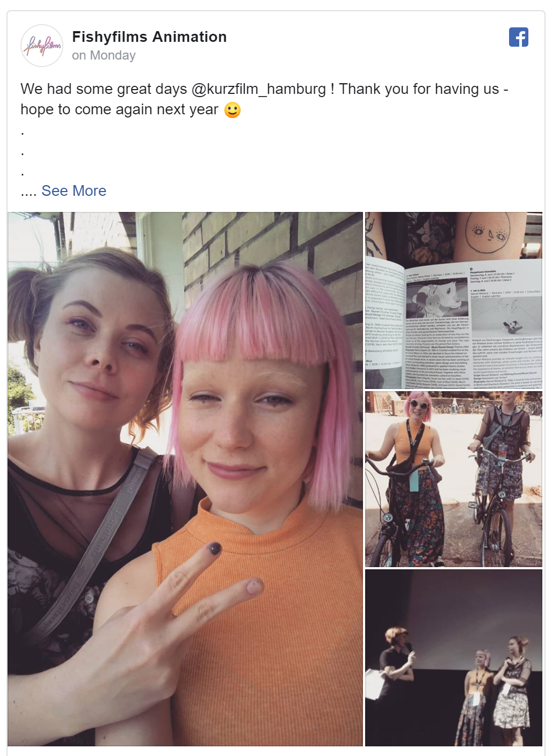Screen dimensions: 552x756
Task: Open the festival catalog page photo
Action: [454, 300]
